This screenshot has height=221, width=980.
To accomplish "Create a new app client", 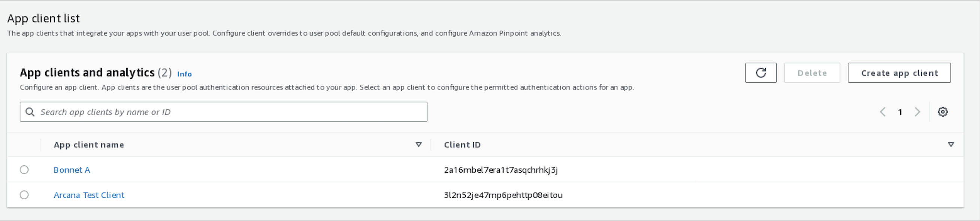I will [x=899, y=73].
